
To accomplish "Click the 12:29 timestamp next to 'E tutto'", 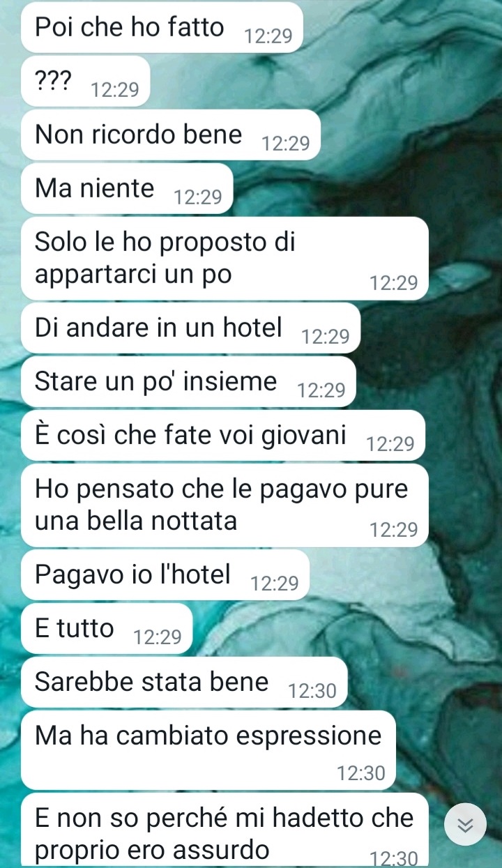I will pos(157,637).
